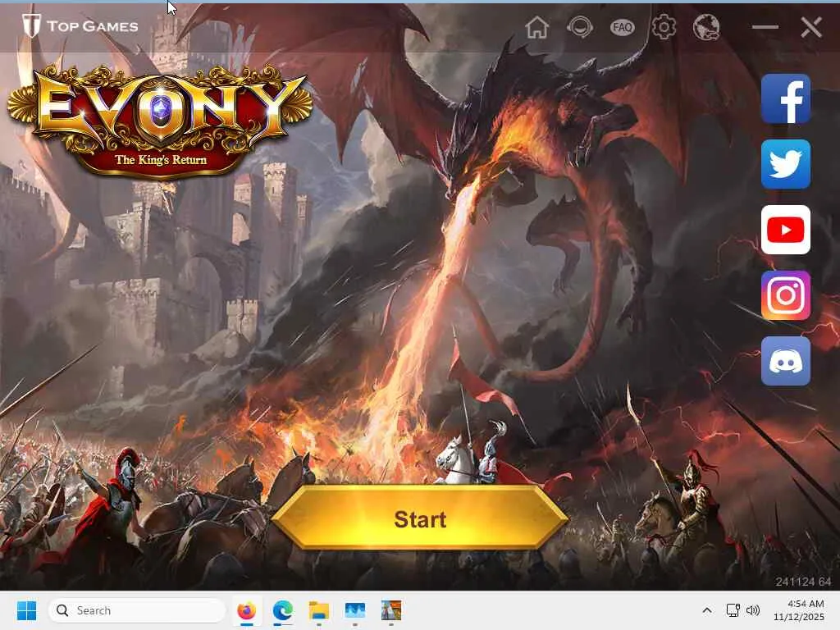Open Microsoft Edge from the taskbar
Screen dimensions: 840x630
pyautogui.click(x=282, y=610)
